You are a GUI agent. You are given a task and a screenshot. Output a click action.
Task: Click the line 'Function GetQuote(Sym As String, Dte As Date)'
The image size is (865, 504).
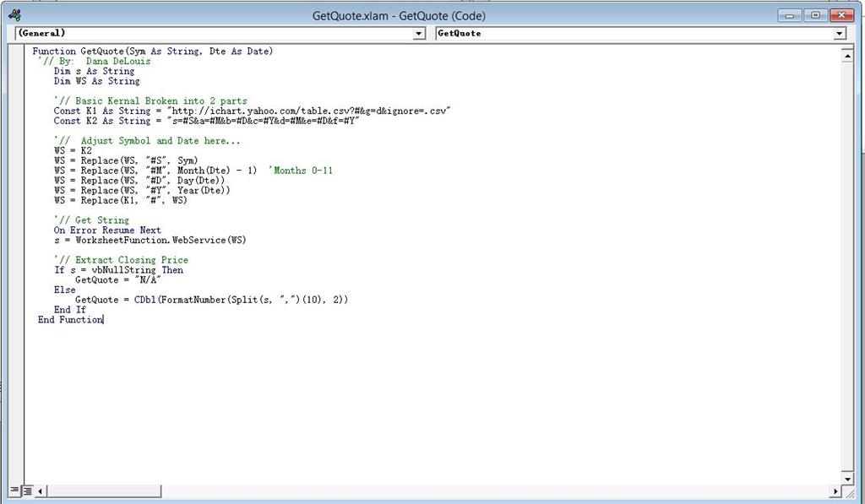click(153, 51)
